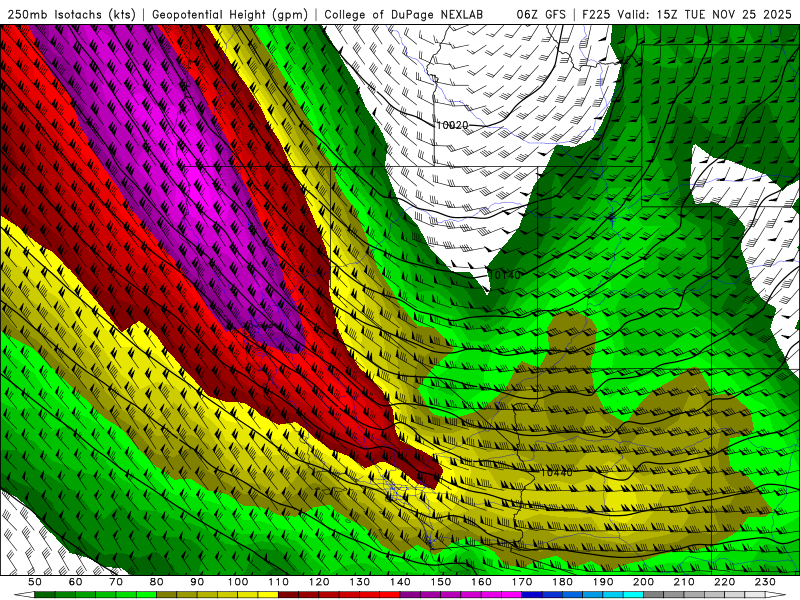Select the 60 label on the color scale
This screenshot has width=800, height=600.
[76, 582]
